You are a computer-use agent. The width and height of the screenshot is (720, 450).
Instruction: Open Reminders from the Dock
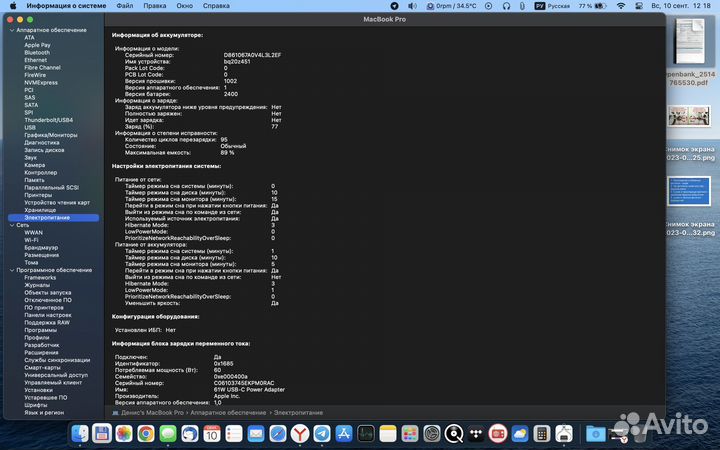pyautogui.click(x=234, y=433)
